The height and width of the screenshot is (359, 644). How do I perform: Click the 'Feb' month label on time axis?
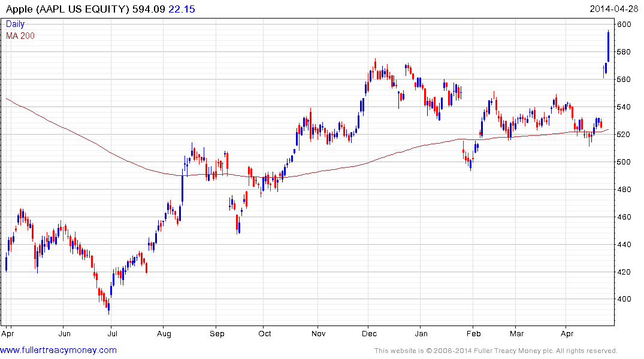pos(473,333)
